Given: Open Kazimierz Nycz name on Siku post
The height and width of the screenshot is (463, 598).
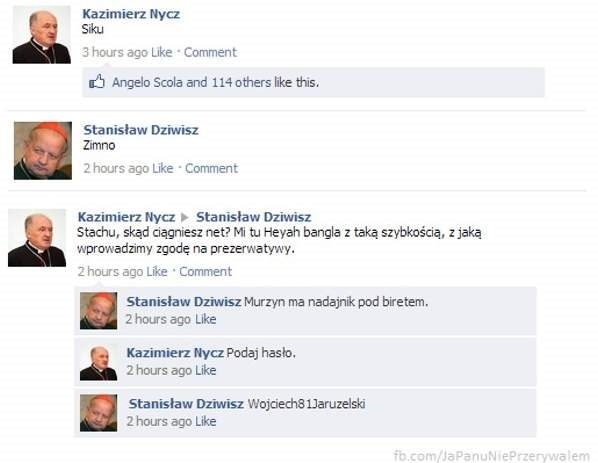Looking at the screenshot, I should tap(131, 14).
